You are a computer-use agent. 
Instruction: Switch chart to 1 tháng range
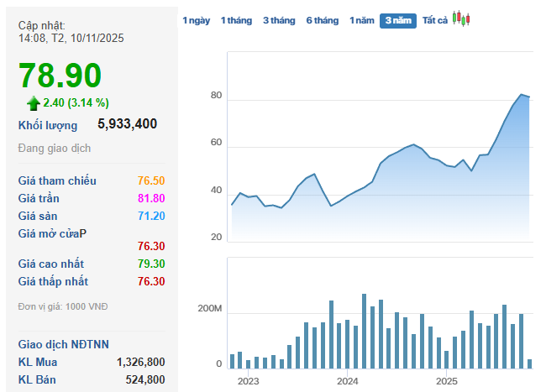coord(236,20)
